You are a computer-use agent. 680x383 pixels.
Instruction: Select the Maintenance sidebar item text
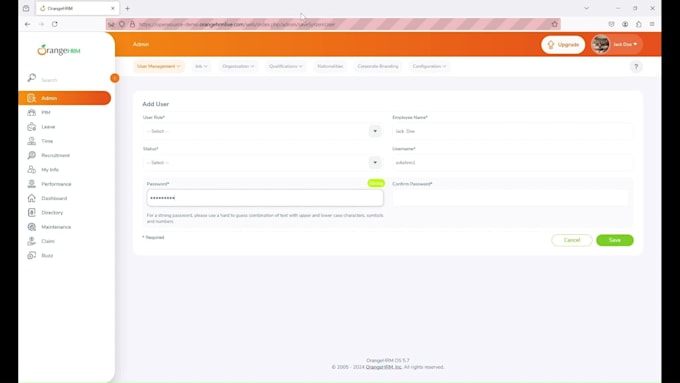(56, 227)
